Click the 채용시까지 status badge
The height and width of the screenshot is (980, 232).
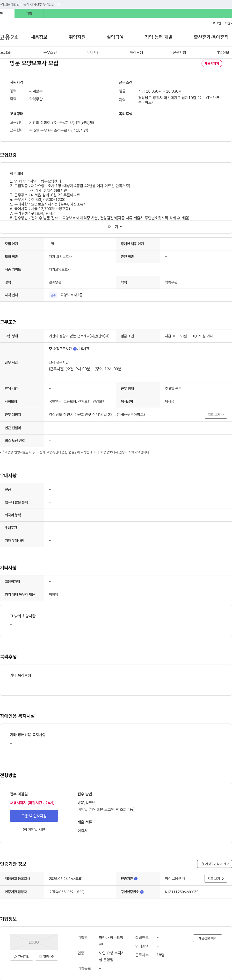tap(212, 63)
